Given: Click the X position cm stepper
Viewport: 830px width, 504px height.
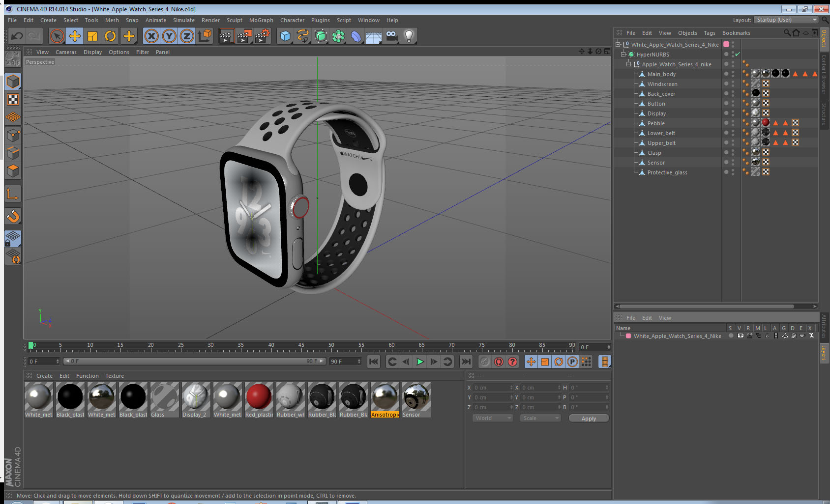Looking at the screenshot, I should 511,388.
